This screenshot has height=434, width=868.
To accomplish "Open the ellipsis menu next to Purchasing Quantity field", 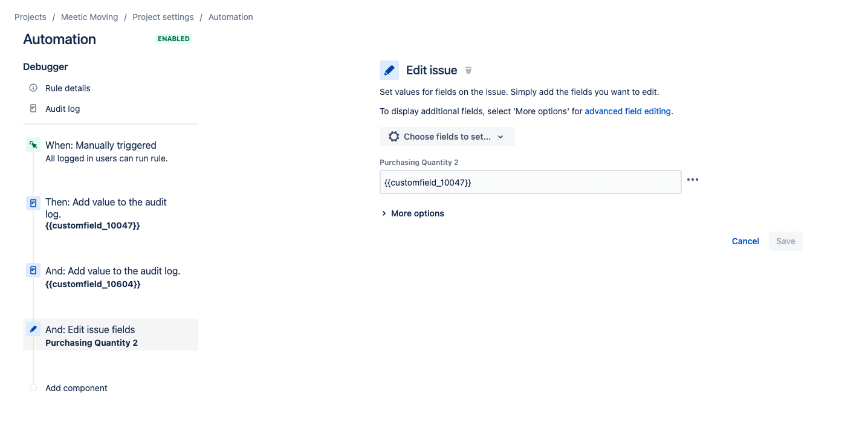I will [x=693, y=180].
